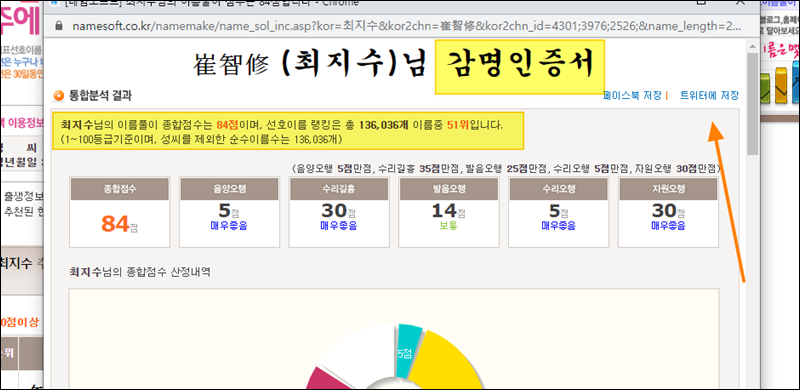Click the lock icon in the address bar
800x390 pixels.
click(x=58, y=26)
